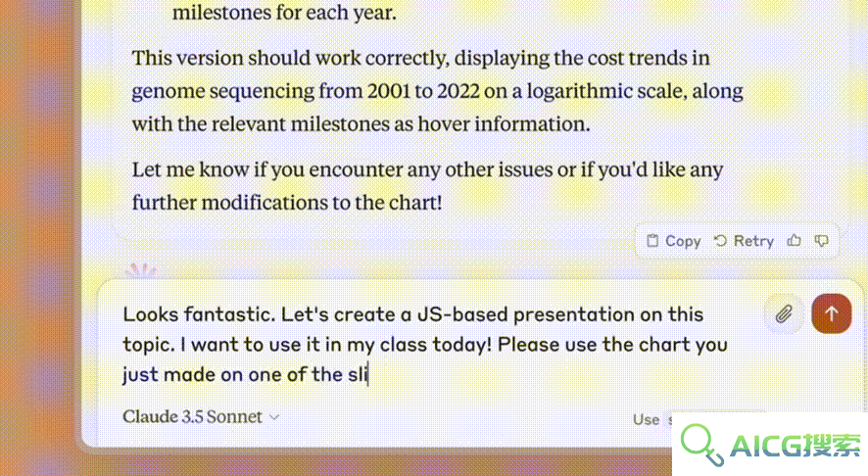Screen dimensions: 868x476
Task: Click the clipboard icon beside Copy
Action: [x=652, y=241]
